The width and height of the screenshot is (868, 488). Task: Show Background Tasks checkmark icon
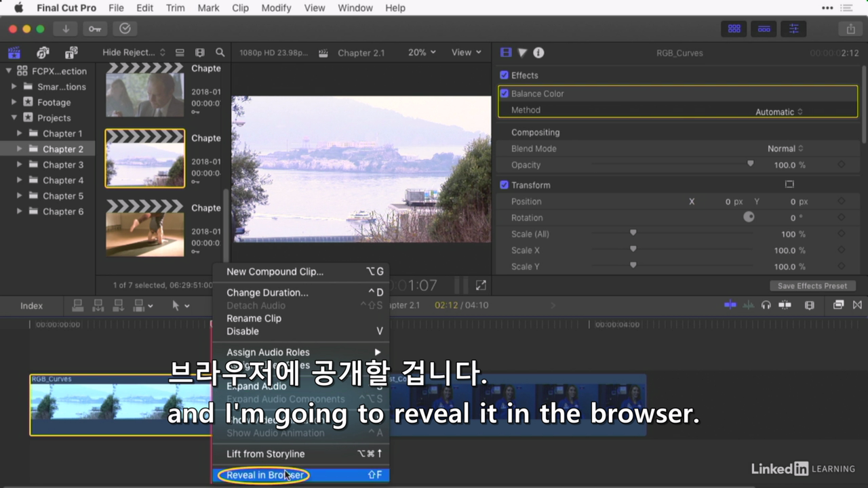click(x=125, y=28)
